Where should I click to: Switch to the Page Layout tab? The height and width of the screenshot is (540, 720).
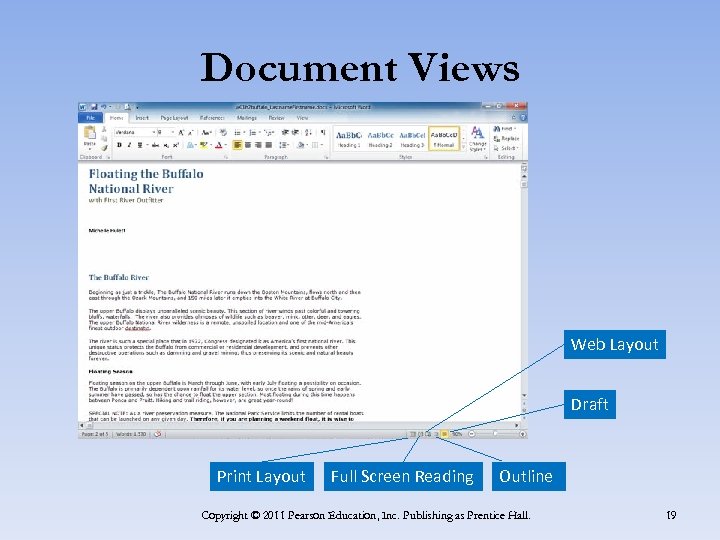coord(174,118)
